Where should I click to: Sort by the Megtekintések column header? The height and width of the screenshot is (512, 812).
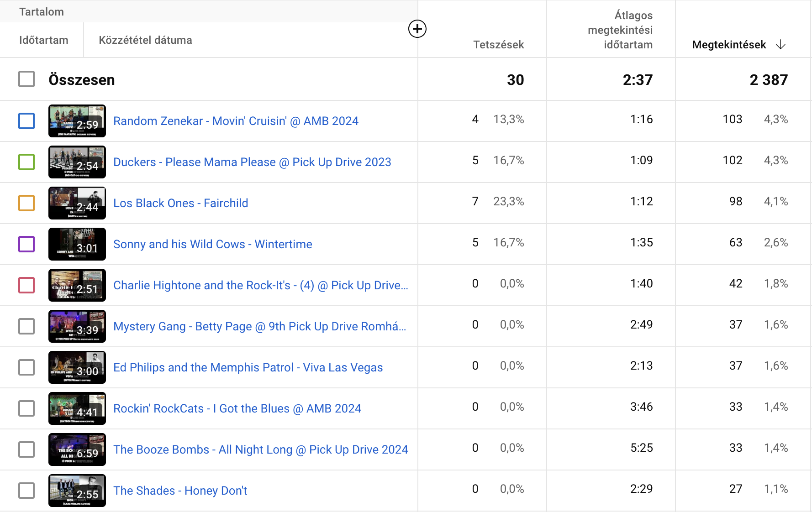728,45
